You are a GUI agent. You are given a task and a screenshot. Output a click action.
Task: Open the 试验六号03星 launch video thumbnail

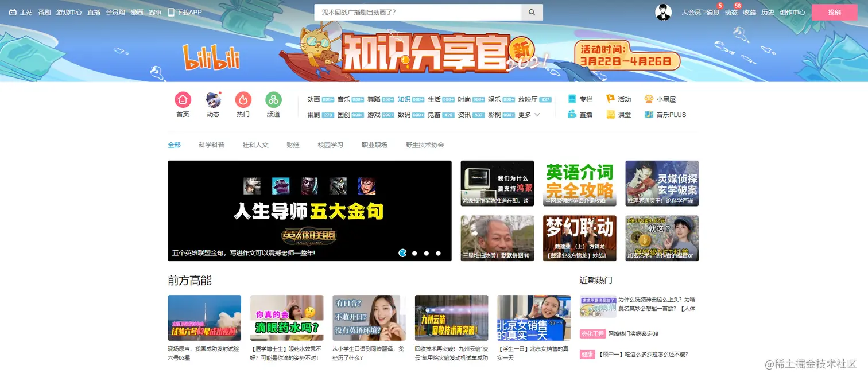(x=204, y=318)
